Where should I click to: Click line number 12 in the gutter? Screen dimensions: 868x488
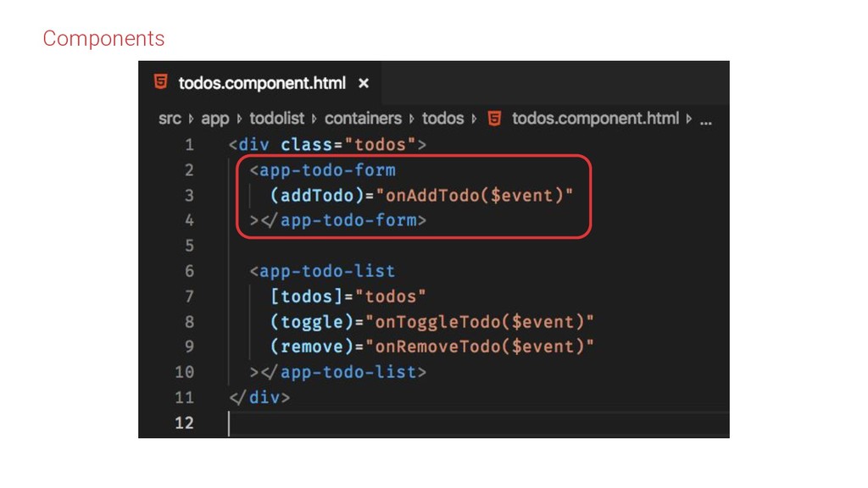click(184, 423)
